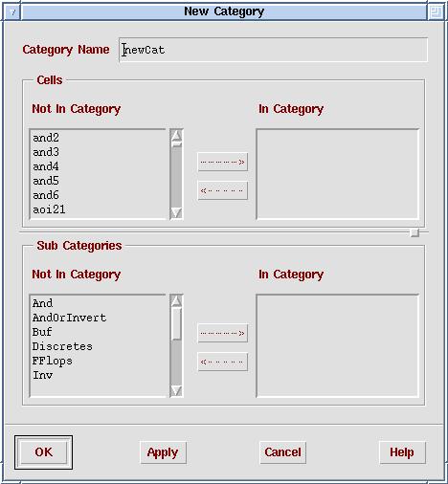Confirm with the OK button
The height and width of the screenshot is (484, 448).
(x=43, y=452)
